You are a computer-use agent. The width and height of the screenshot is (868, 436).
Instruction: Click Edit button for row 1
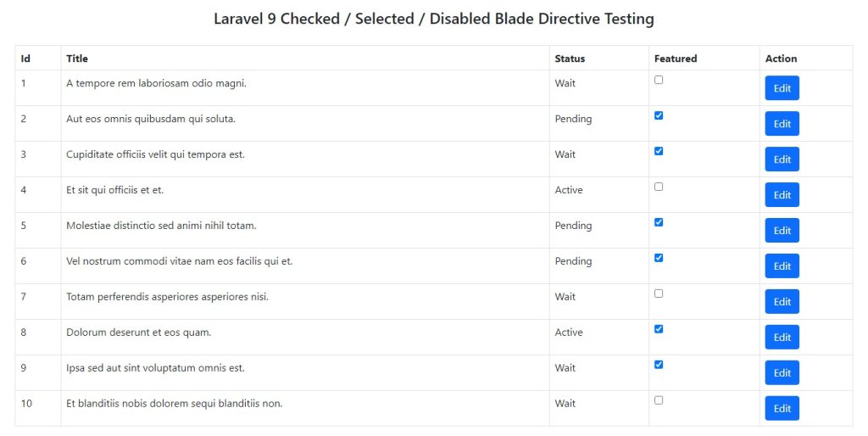pyautogui.click(x=782, y=88)
